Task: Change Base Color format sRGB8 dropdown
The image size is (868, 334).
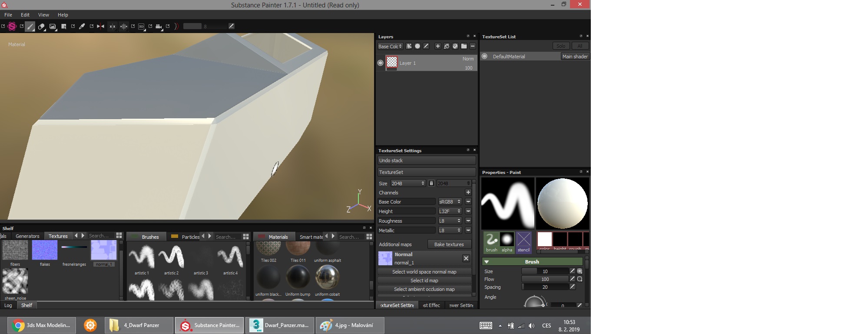Action: [450, 201]
